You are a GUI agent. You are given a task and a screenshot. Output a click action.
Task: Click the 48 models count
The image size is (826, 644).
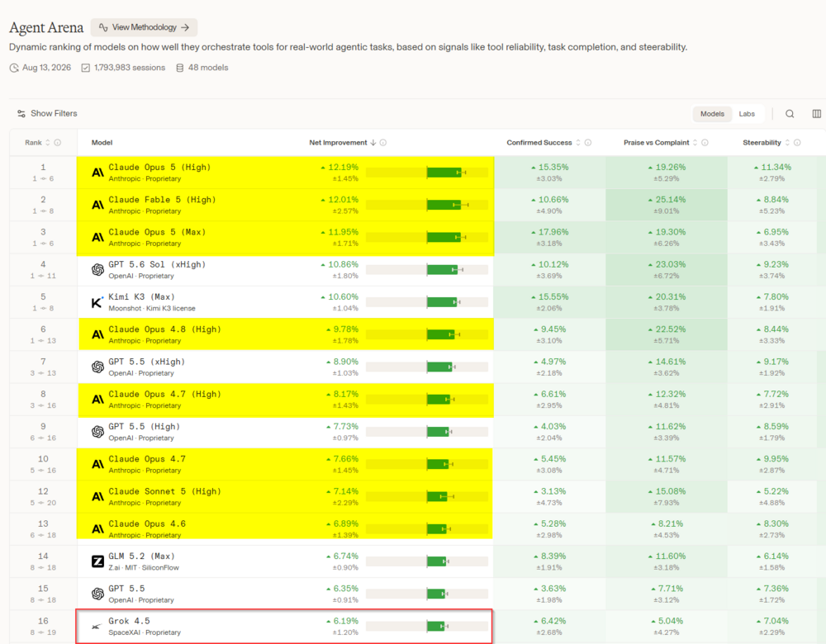click(202, 68)
